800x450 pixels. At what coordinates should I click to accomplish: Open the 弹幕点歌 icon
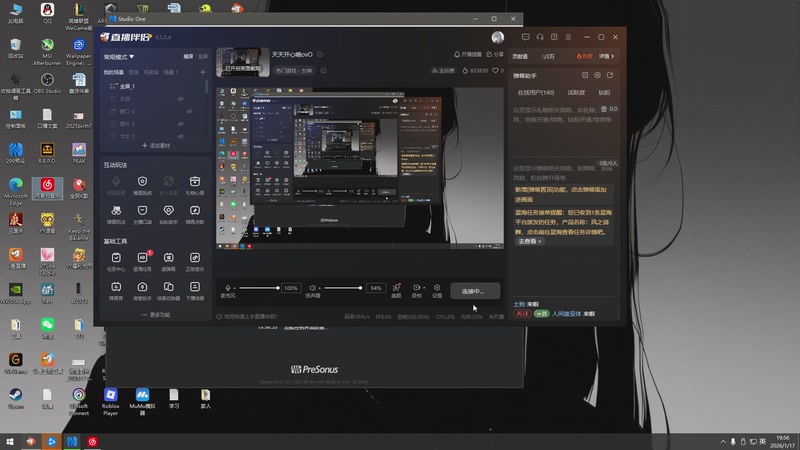tap(195, 210)
